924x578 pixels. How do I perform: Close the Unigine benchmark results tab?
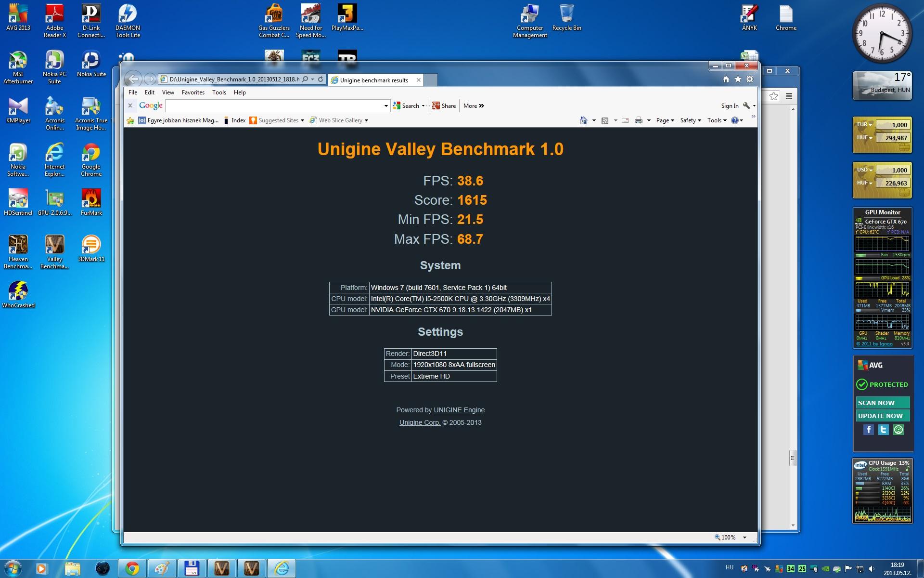(x=419, y=80)
